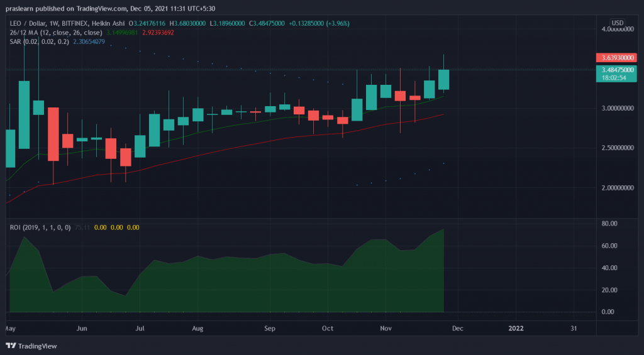Click the 2.00000000 level on price scale
This screenshot has width=644, height=355.
616,188
